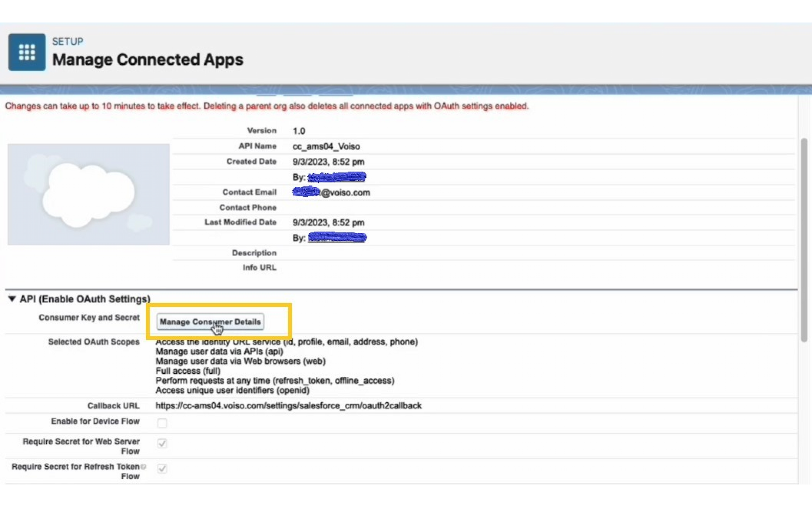
Task: Toggle Require Secret for Web Server Flow checkbox
Action: (x=162, y=443)
